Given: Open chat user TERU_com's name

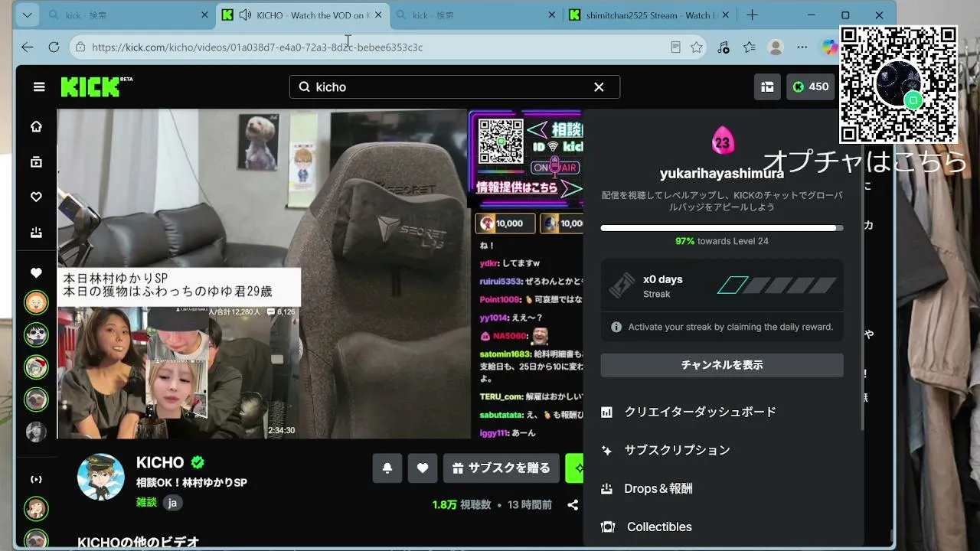Looking at the screenshot, I should coord(501,396).
